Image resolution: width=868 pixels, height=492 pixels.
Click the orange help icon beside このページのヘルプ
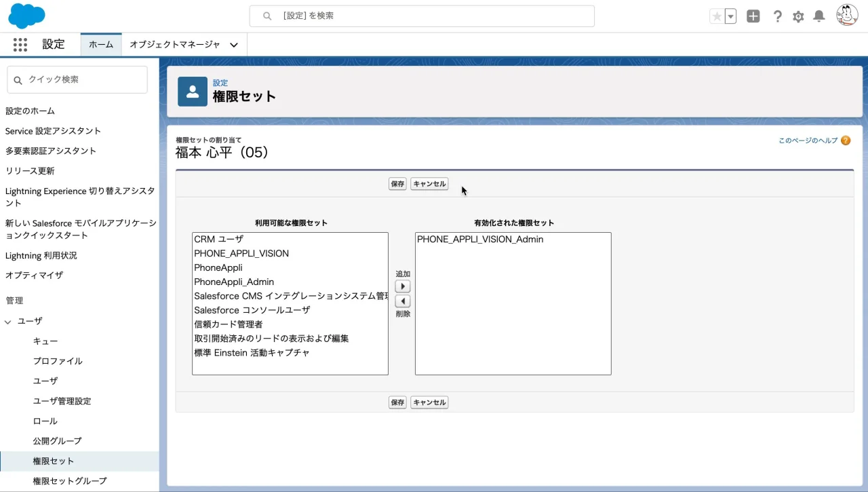coord(846,140)
